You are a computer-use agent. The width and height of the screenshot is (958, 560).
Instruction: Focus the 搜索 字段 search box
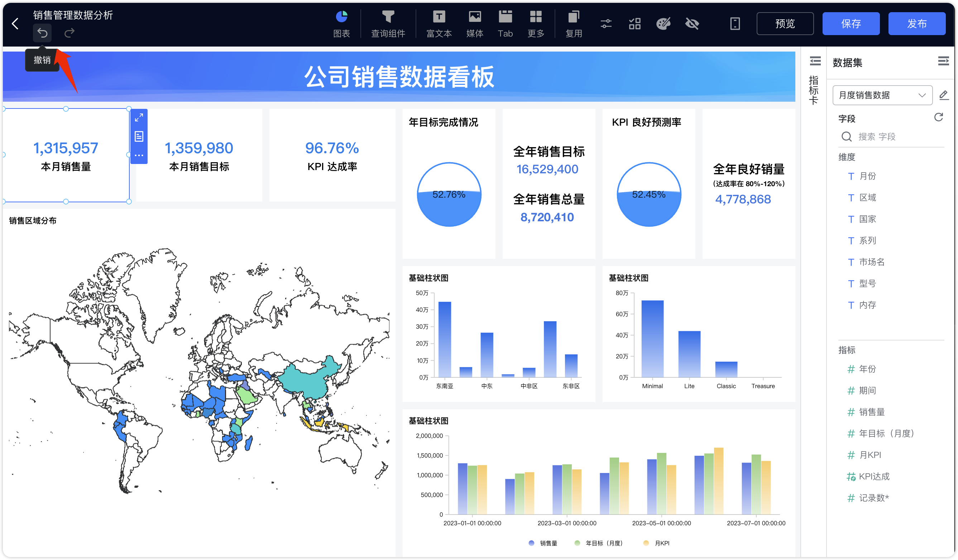point(891,137)
